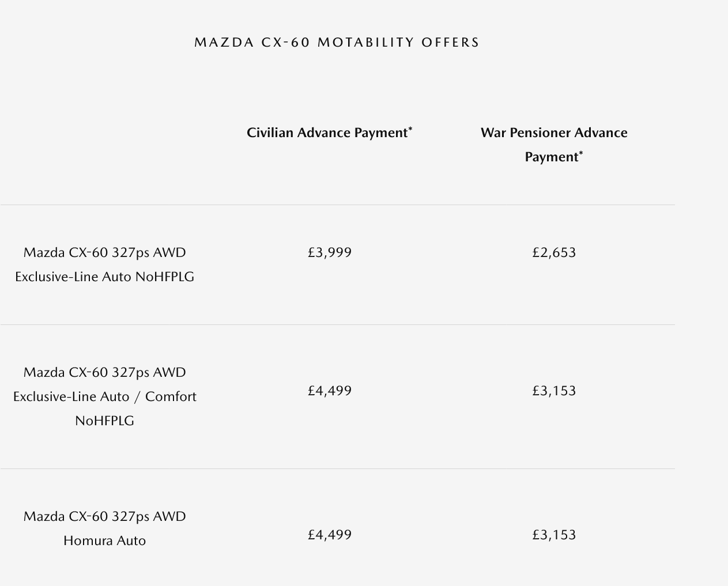Screen dimensions: 728x586
Task: Click the £2,653 war pensioner payment
Action: [x=554, y=252]
